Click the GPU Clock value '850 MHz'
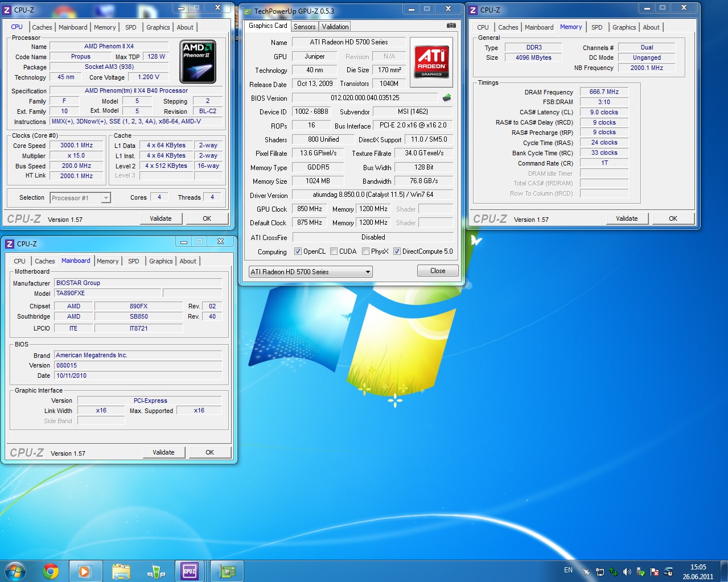 click(310, 209)
